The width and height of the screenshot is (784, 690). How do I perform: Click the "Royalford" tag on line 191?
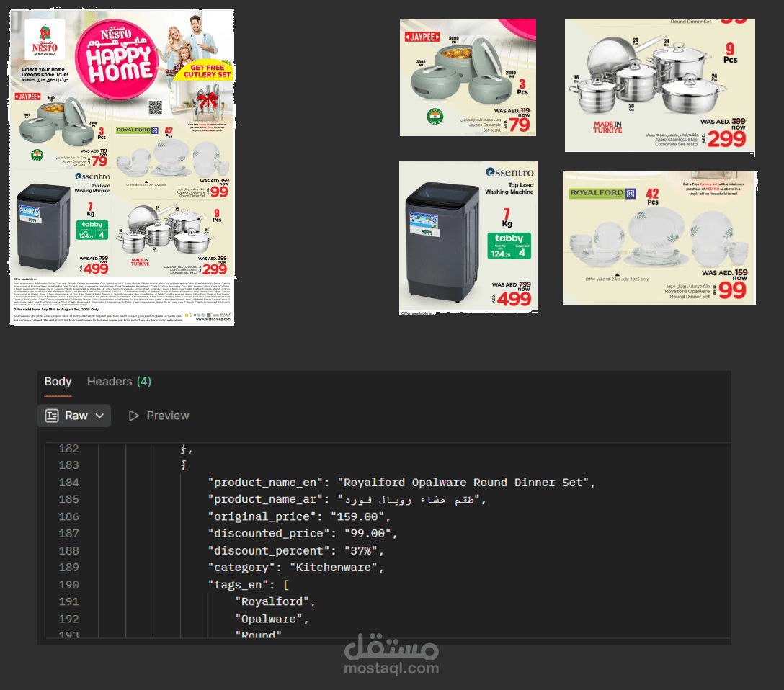pos(272,602)
